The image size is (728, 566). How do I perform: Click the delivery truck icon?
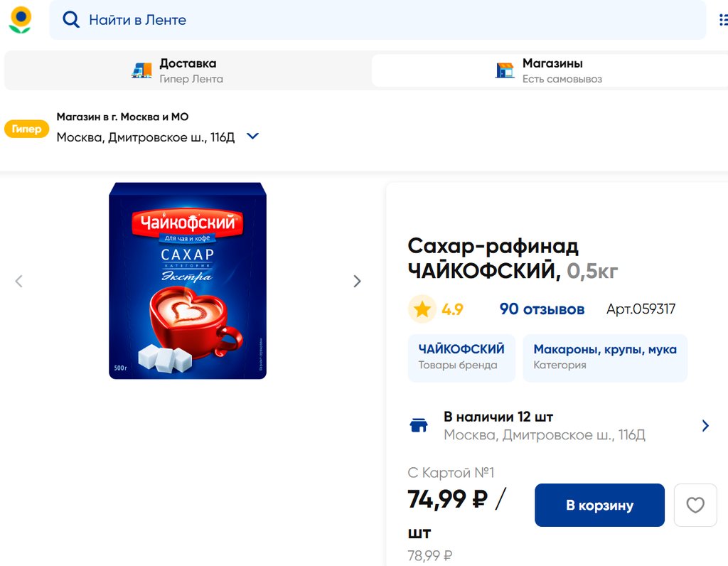(x=141, y=70)
